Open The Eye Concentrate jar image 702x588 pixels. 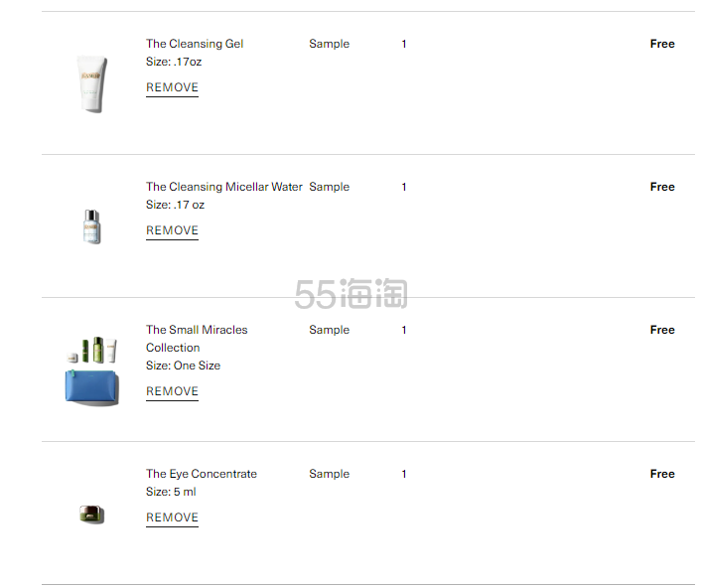[x=91, y=514]
